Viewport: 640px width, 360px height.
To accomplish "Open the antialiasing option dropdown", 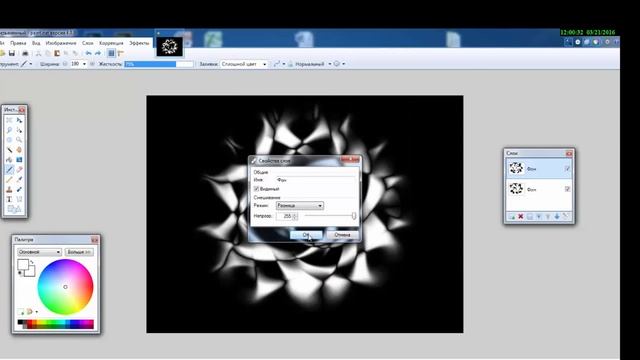I will (x=280, y=64).
